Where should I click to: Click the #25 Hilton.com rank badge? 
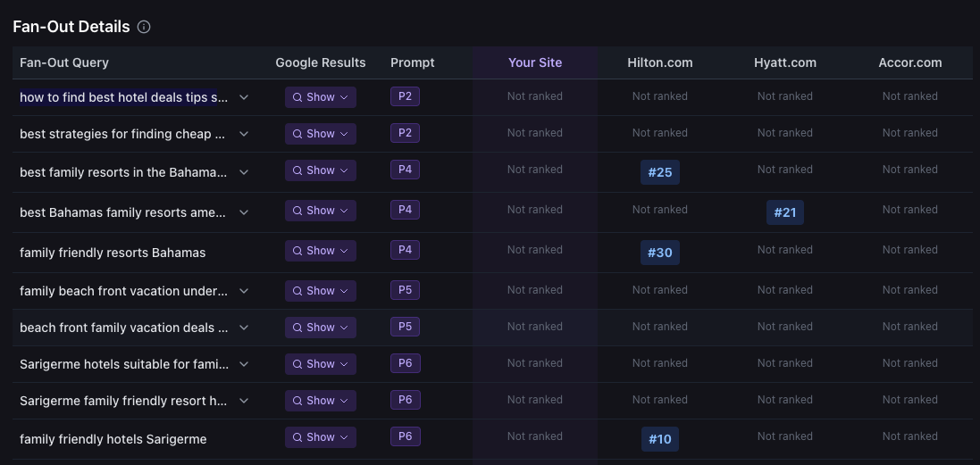659,172
